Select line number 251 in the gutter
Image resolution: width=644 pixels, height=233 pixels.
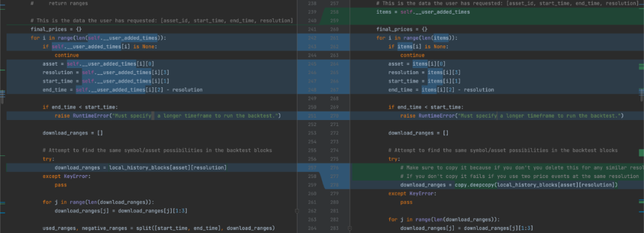(x=312, y=116)
